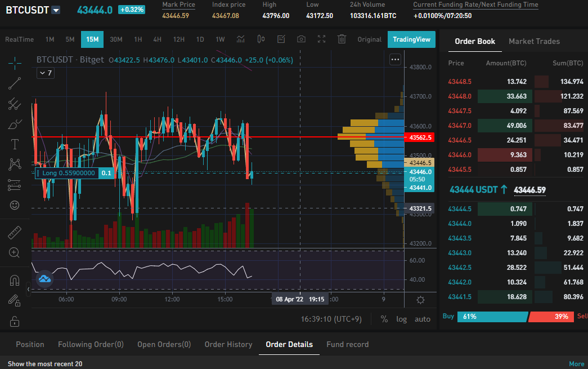The image size is (588, 369).
Task: Open the chart three-dots more menu
Action: coord(395,59)
